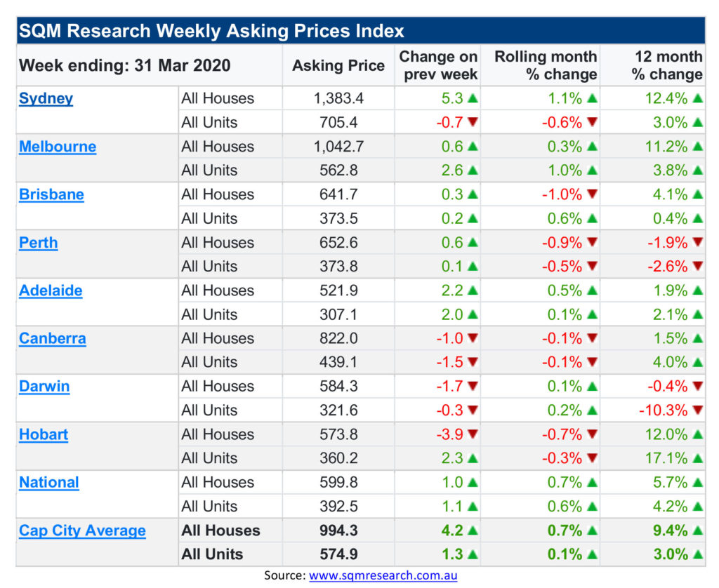719x588 pixels.
Task: Select Sydney houses asking price 1,383.4
Action: pyautogui.click(x=338, y=98)
